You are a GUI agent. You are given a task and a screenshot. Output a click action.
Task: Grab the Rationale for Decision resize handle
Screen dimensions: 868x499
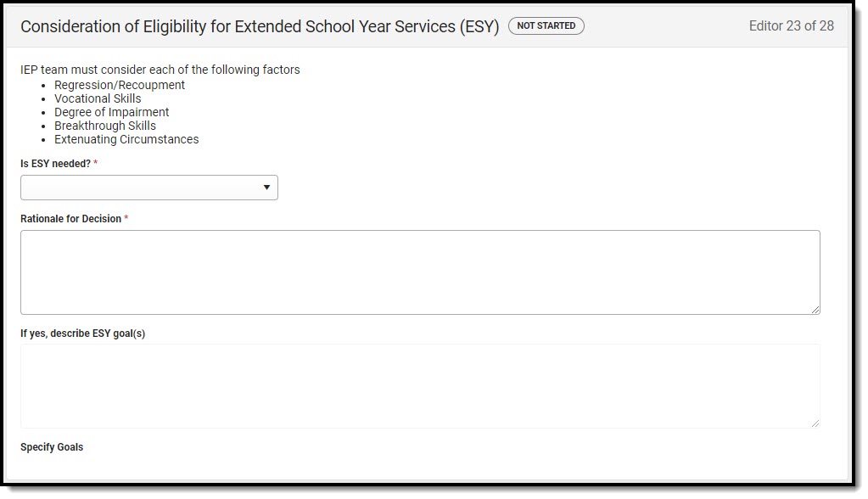[x=815, y=310]
